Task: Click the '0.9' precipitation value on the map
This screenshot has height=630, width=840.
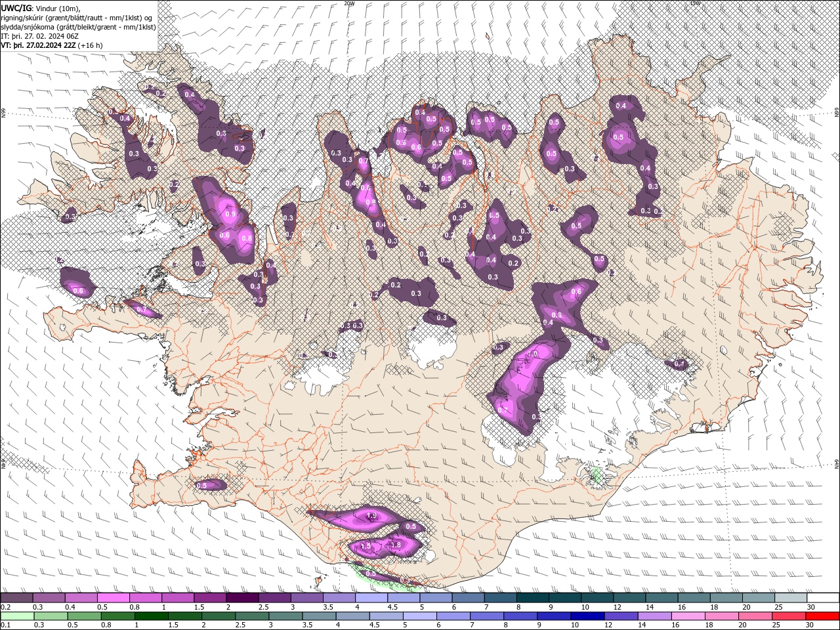Action: coord(230,214)
